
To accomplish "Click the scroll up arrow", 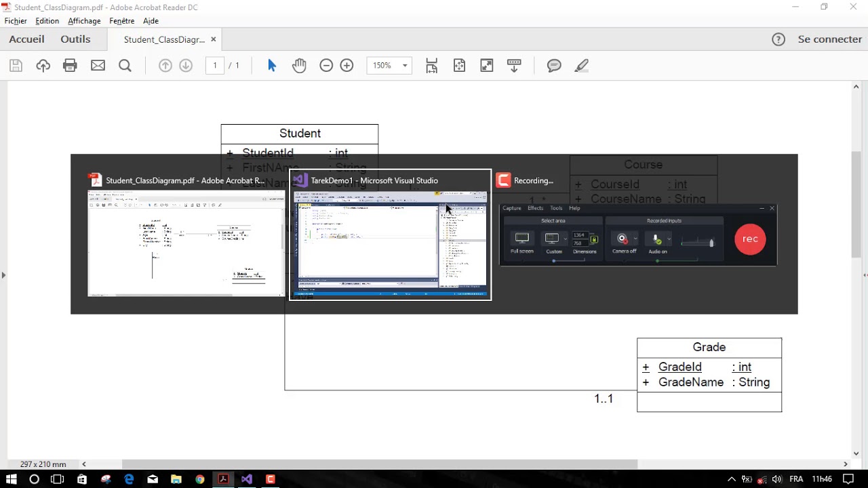I will pos(856,87).
